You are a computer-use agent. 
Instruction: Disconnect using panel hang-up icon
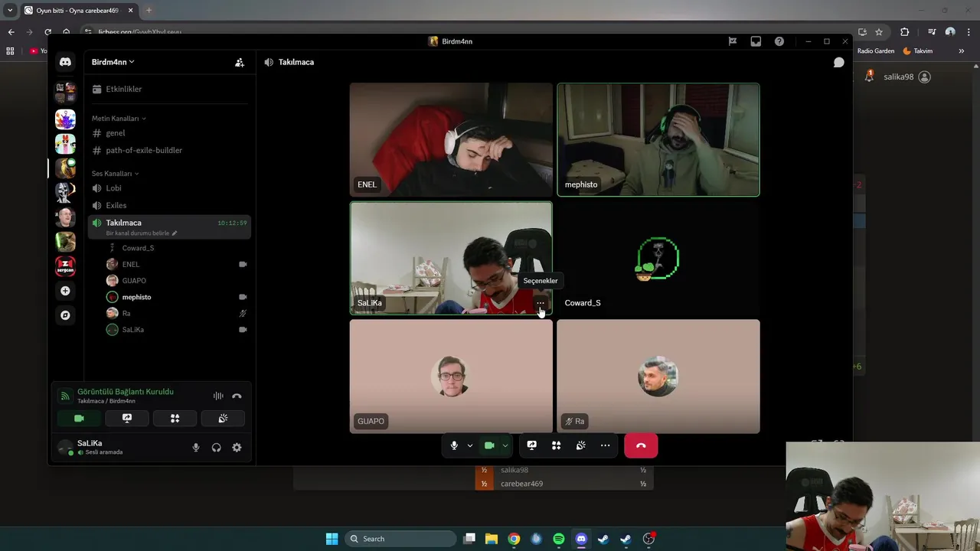click(237, 396)
